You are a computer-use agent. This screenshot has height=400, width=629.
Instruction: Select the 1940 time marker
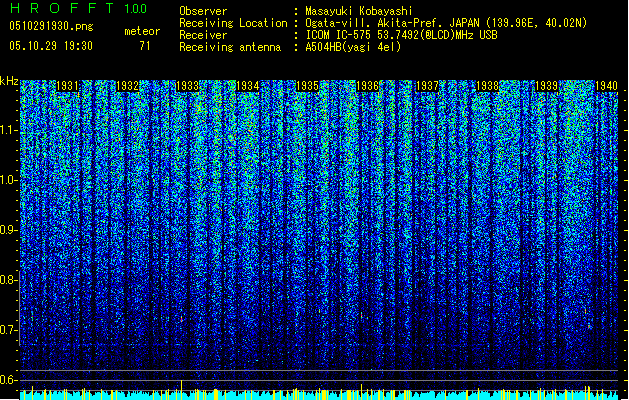tap(606, 86)
